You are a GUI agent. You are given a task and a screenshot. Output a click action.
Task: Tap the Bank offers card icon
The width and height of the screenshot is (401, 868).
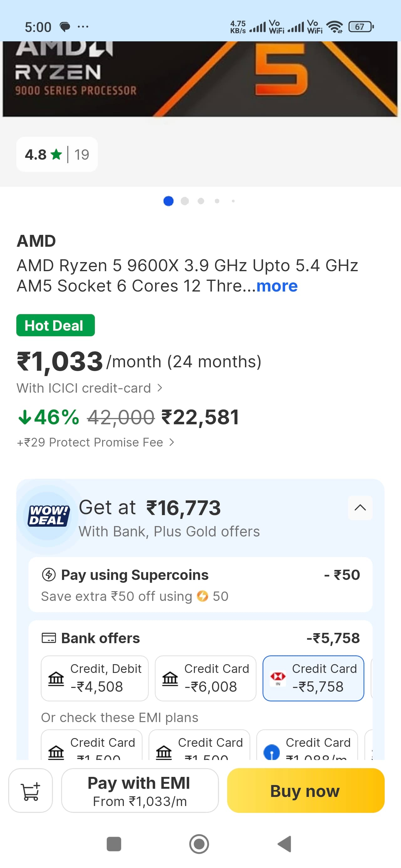[x=49, y=638]
